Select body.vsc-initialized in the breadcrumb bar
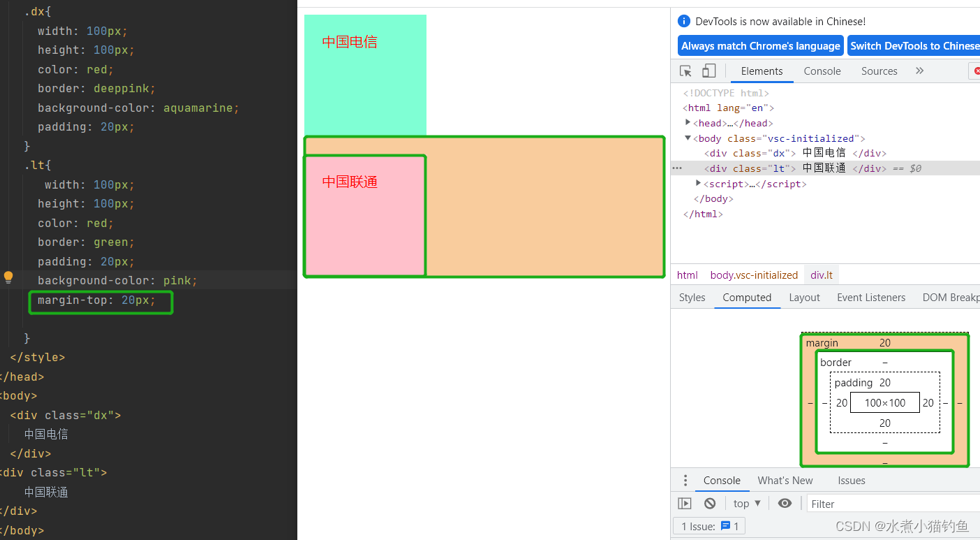Viewport: 980px width, 540px height. 754,275
